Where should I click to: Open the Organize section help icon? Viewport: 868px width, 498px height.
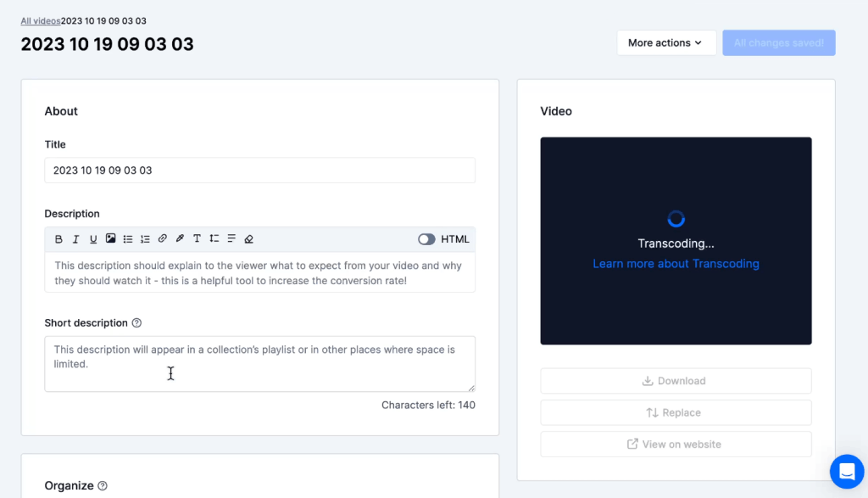(x=102, y=485)
